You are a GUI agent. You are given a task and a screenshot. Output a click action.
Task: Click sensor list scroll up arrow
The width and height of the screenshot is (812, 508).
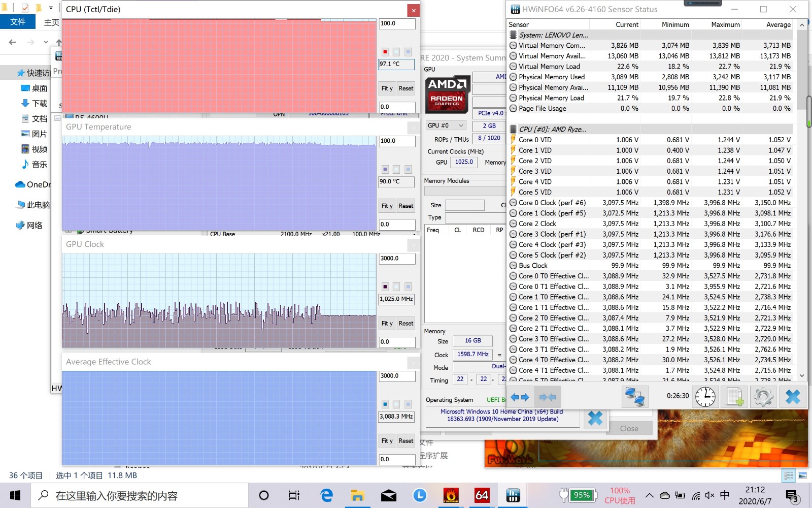tap(802, 24)
